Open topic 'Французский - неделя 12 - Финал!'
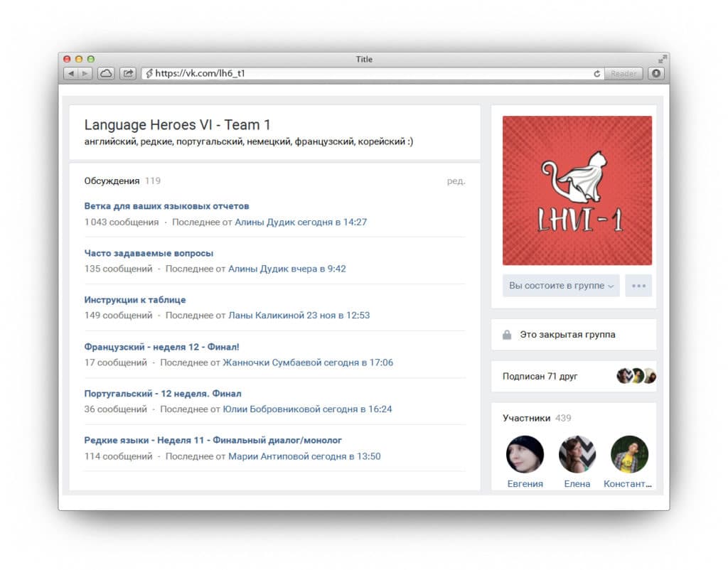 click(x=161, y=347)
